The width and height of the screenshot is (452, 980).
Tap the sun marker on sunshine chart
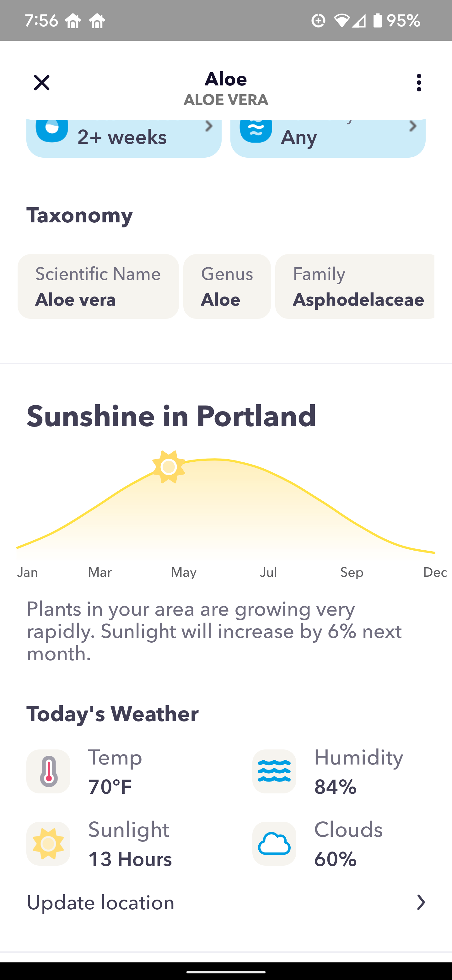[x=169, y=467]
